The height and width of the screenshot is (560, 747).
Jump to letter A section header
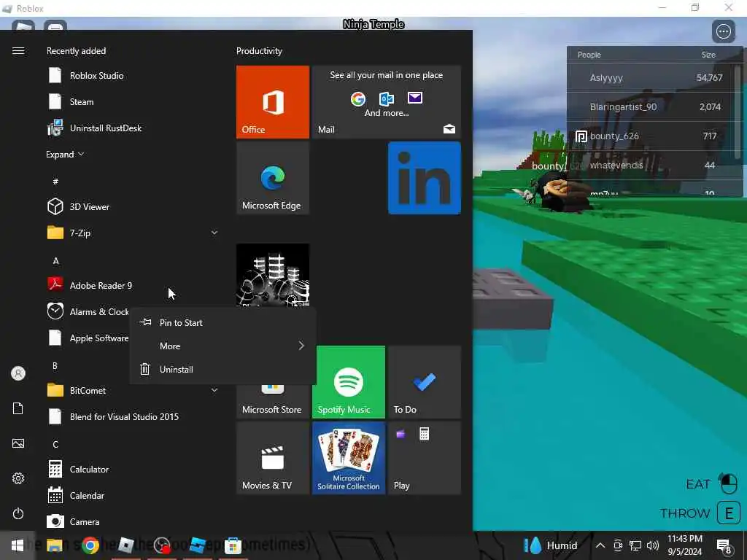click(55, 261)
